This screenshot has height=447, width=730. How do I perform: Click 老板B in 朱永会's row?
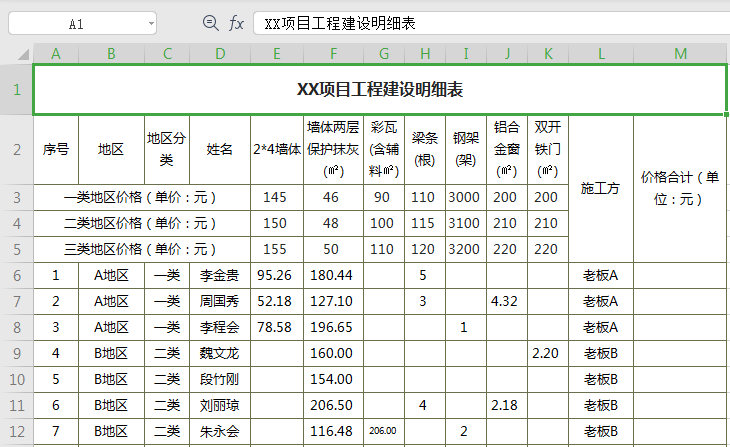[601, 431]
